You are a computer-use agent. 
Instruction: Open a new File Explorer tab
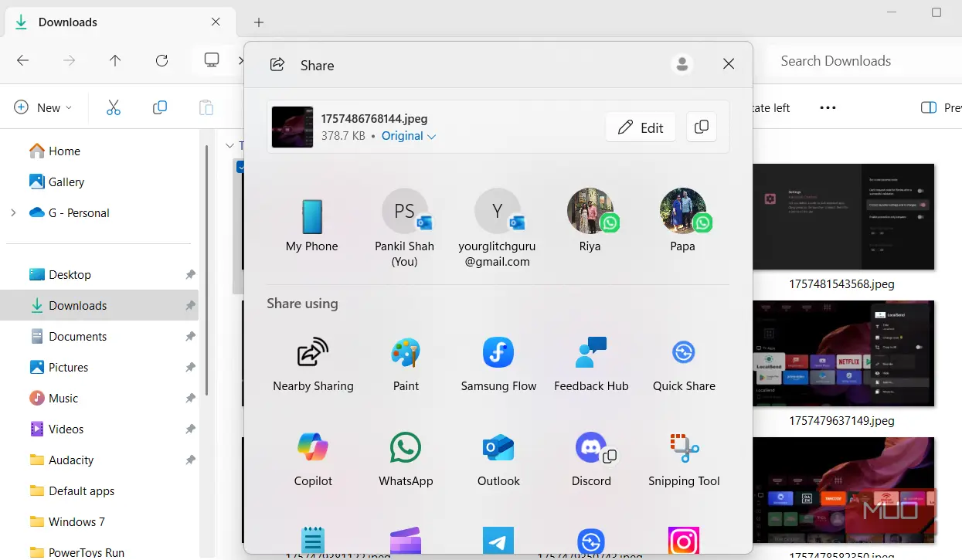[x=259, y=22]
